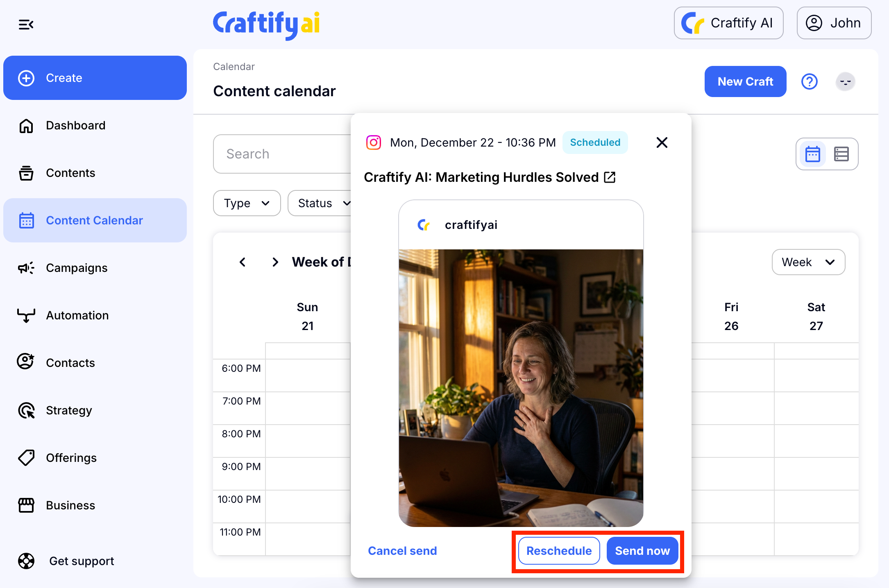
Task: Click the post preview image
Action: click(x=521, y=387)
